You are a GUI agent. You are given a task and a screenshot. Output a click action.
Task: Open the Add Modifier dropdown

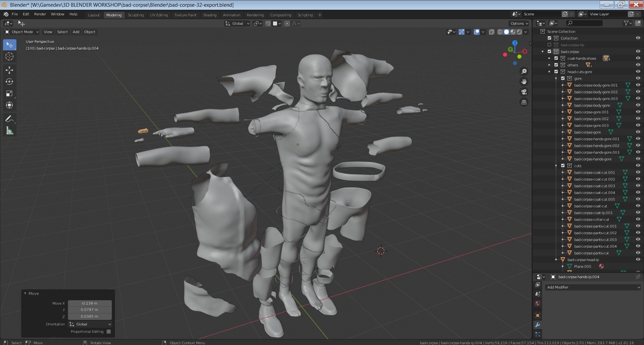[x=593, y=287]
